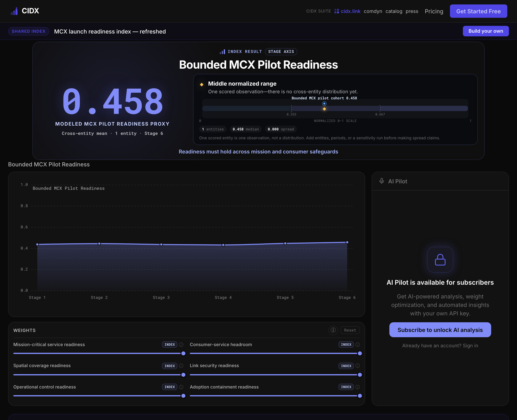517x420 pixels.
Task: Open info for Mission-critical service readiness
Action: click(181, 344)
